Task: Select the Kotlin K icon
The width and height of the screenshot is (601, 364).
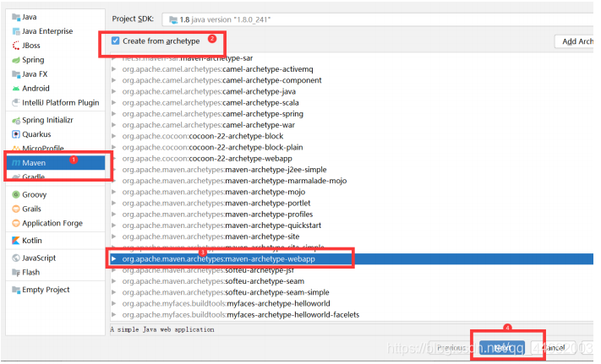Action: tap(16, 241)
